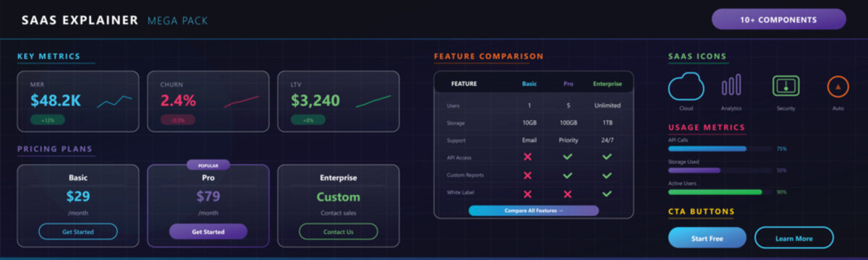Click the 10+ Components button
This screenshot has height=260, width=868.
[x=778, y=19]
